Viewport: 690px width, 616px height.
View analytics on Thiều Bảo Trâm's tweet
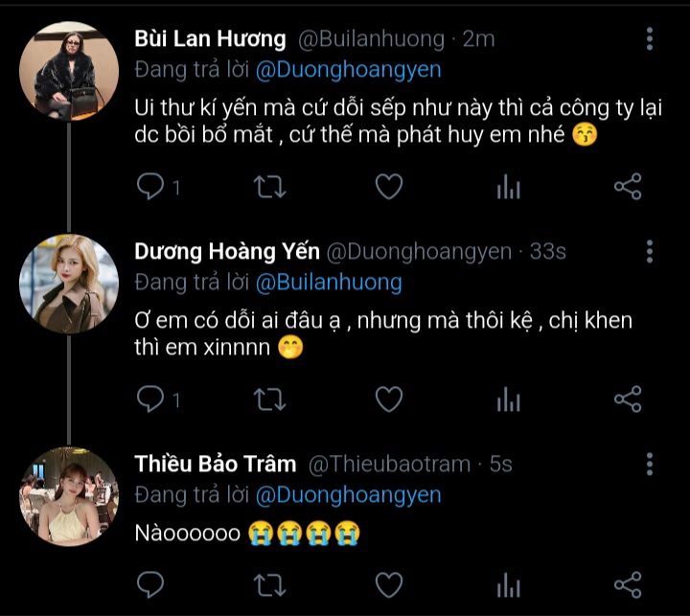click(508, 584)
